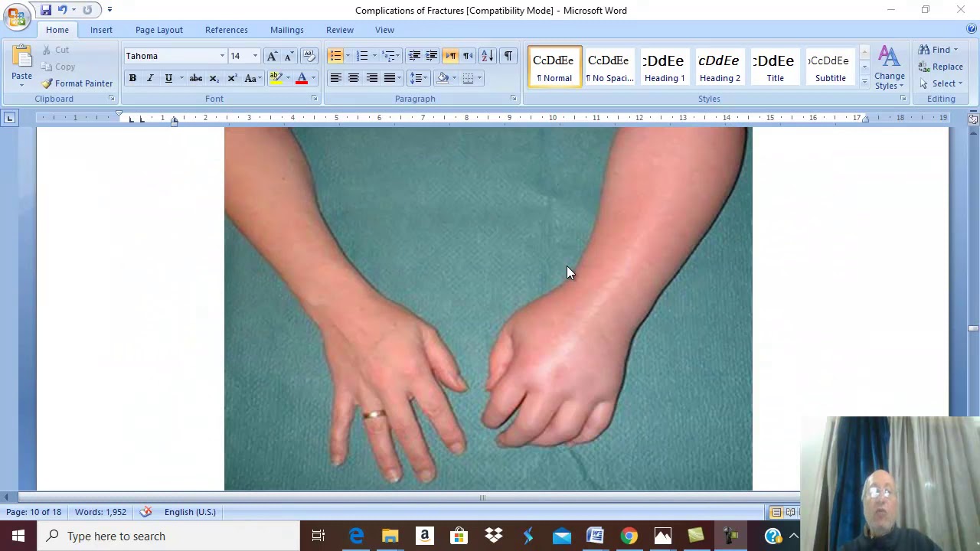Open the Select dropdown in Editing

(x=941, y=83)
